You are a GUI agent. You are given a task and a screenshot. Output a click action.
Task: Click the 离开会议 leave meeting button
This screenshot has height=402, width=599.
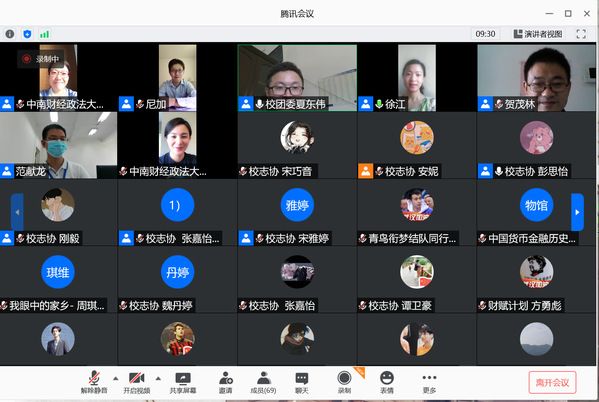point(552,383)
